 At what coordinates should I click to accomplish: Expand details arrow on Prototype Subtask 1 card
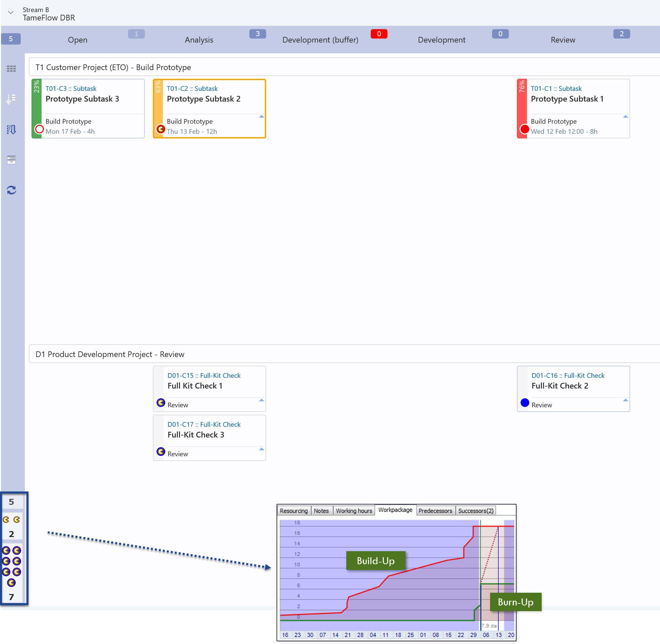pos(625,116)
